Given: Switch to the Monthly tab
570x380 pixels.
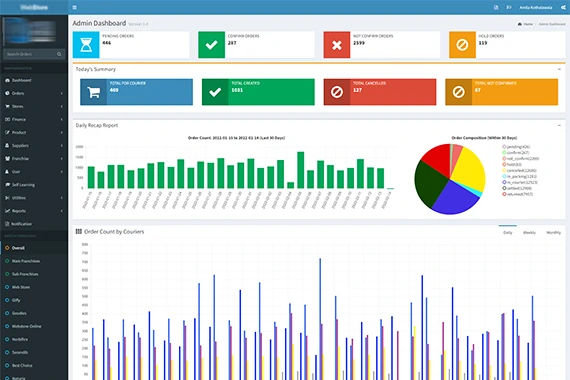Looking at the screenshot, I should (x=554, y=232).
